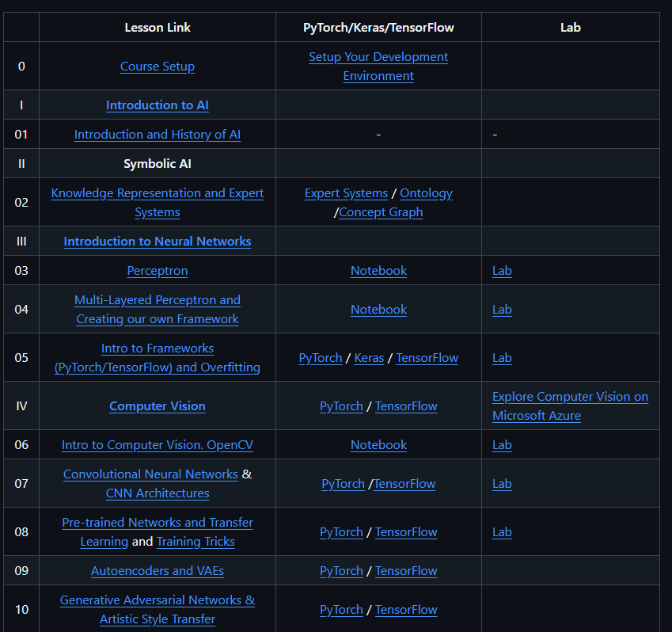Viewport: 672px width, 632px height.
Task: Open the Computer Vision section link
Action: coord(157,405)
